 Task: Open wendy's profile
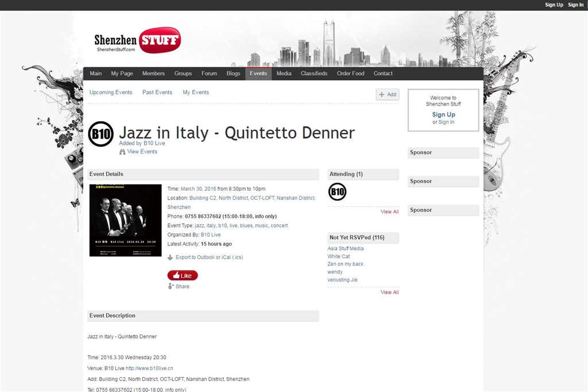pos(335,272)
